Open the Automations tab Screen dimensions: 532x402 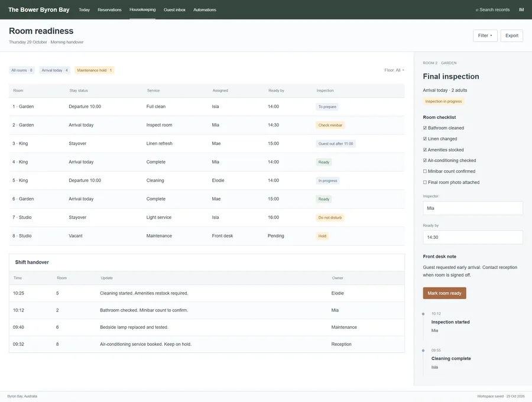tap(205, 10)
